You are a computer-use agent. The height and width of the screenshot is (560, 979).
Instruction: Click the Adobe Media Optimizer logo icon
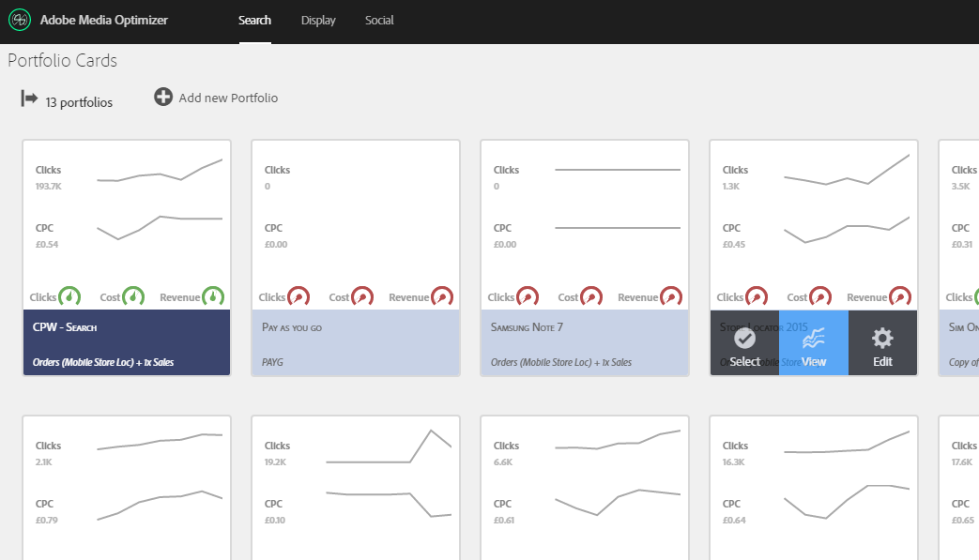(21, 20)
